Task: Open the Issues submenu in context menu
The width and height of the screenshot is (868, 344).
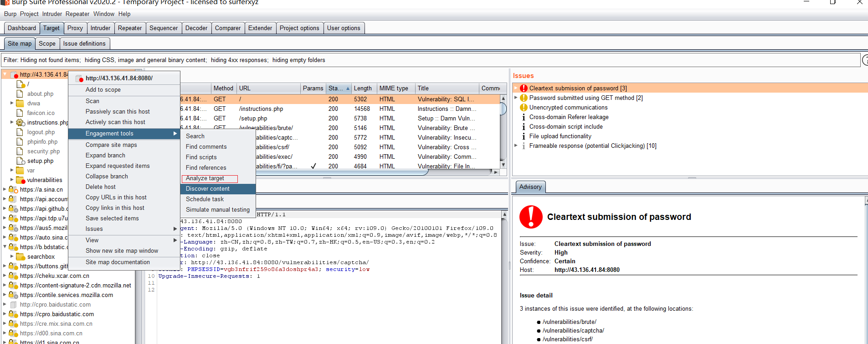Action: (124, 229)
